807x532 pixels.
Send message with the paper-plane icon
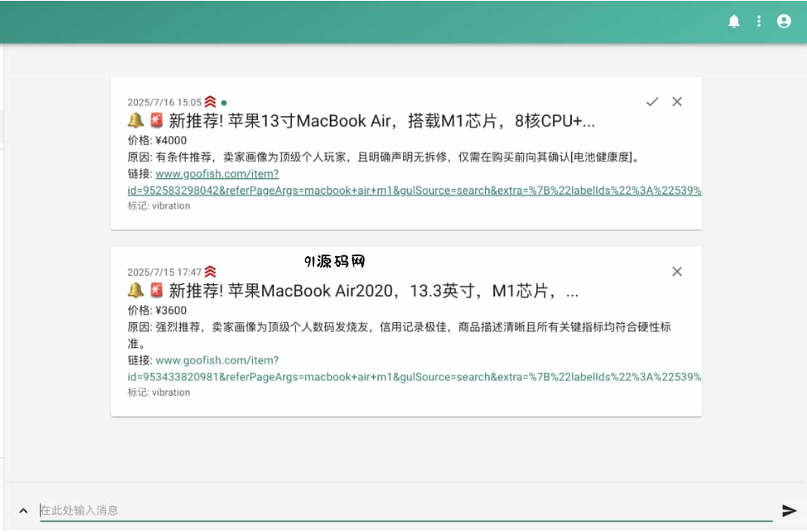click(x=789, y=510)
